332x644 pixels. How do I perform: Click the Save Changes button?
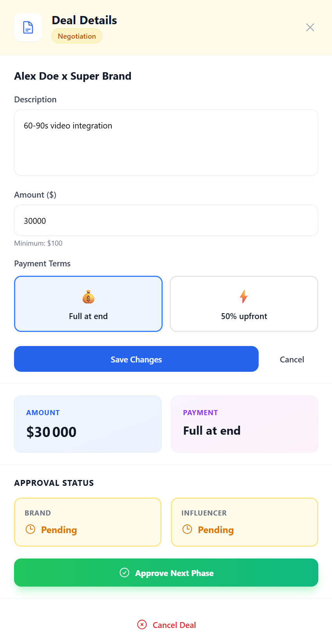click(x=136, y=359)
